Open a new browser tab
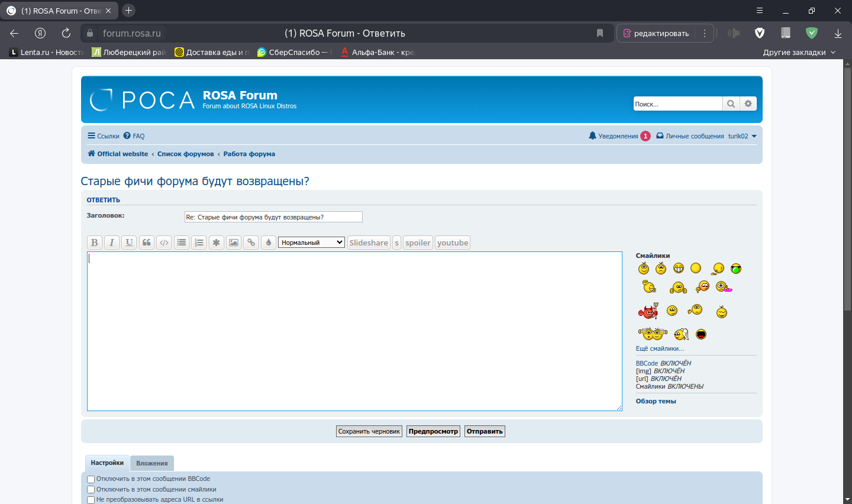This screenshot has width=852, height=504. click(x=128, y=11)
